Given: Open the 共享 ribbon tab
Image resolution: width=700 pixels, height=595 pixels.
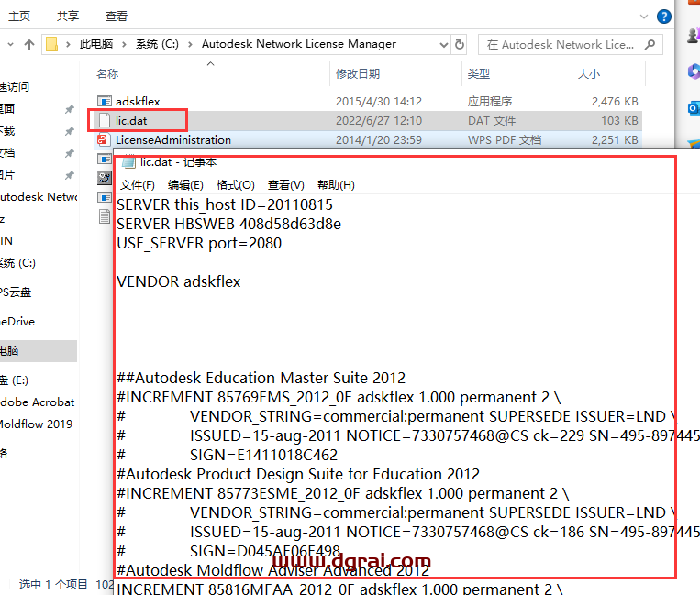Looking at the screenshot, I should click(67, 17).
